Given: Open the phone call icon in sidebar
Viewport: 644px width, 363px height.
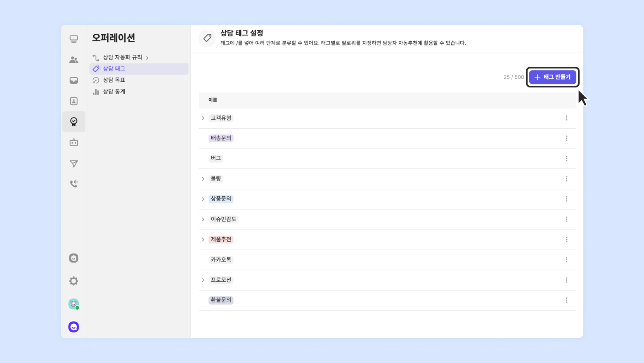Looking at the screenshot, I should pyautogui.click(x=73, y=184).
